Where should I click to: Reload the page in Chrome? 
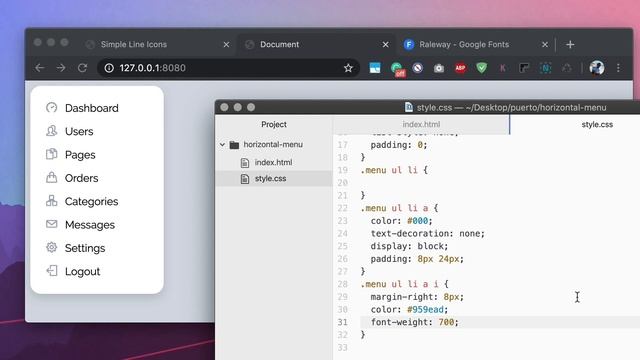pos(82,68)
